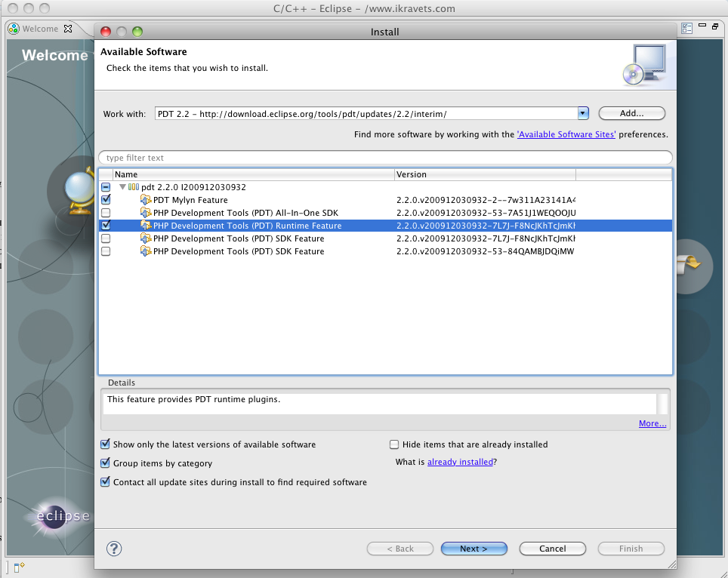This screenshot has width=728, height=578.
Task: Uncheck the PDT Mylyn Feature checkbox
Action: [106, 200]
